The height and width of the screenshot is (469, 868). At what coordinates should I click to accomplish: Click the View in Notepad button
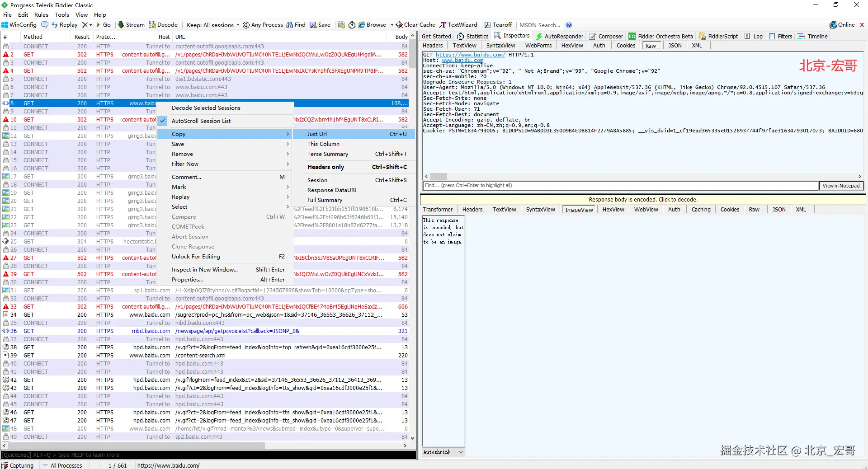coord(841,186)
